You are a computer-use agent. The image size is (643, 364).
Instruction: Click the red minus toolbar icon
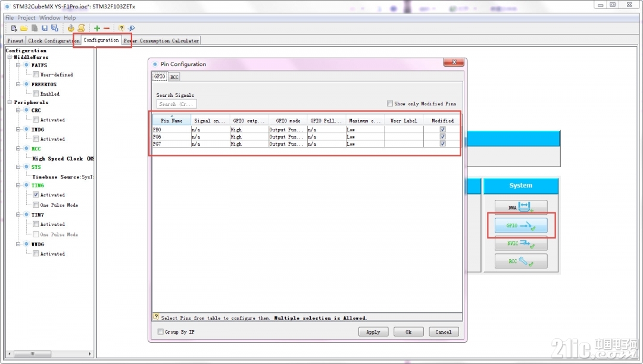pos(107,29)
